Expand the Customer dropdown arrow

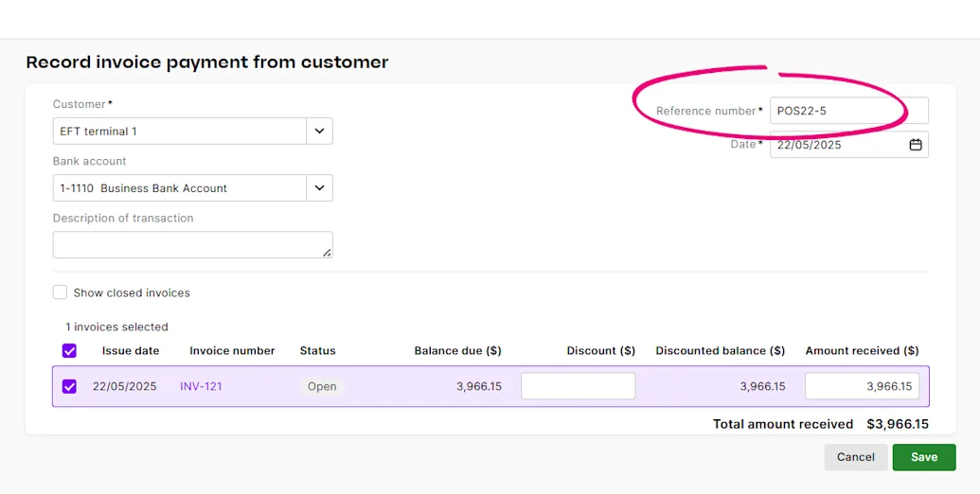click(x=319, y=132)
